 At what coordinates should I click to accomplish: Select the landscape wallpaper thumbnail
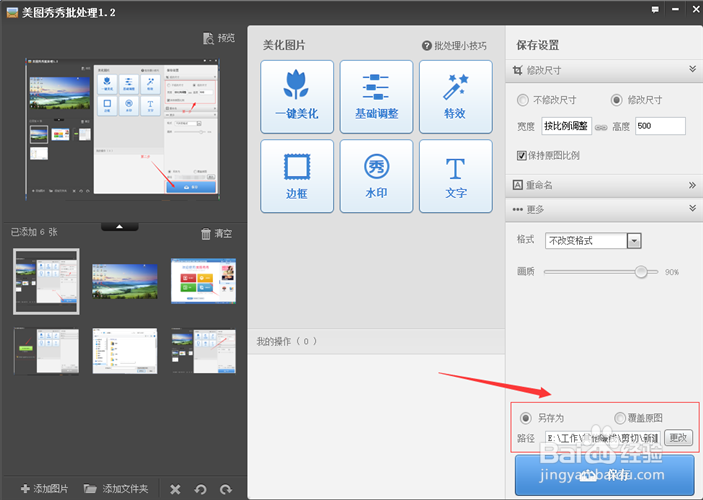pyautogui.click(x=125, y=281)
